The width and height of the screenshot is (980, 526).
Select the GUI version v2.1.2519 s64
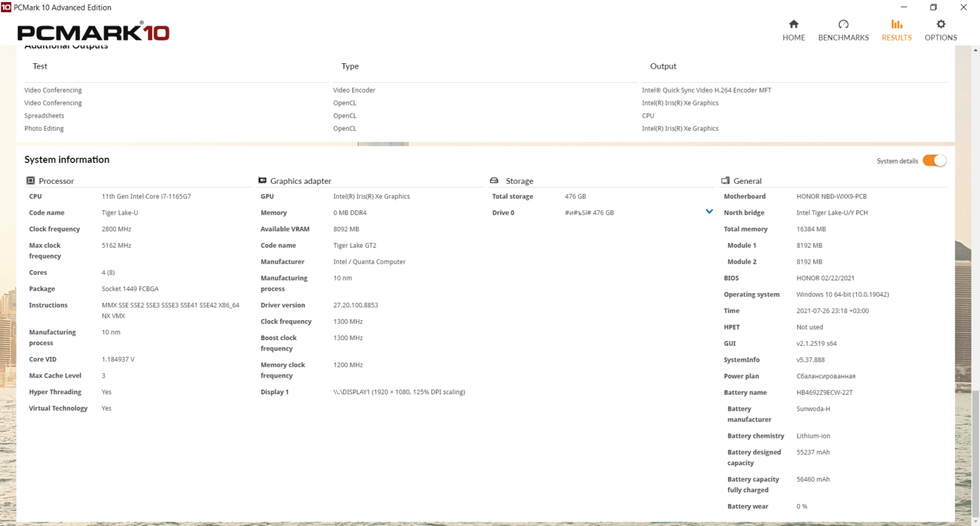[x=816, y=344]
